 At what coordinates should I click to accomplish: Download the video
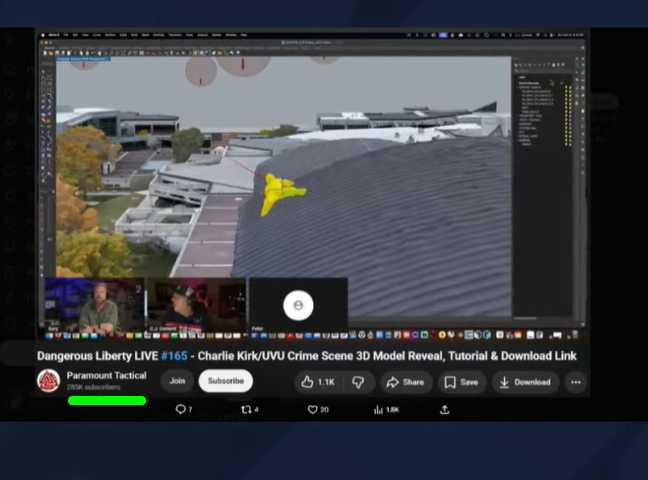(525, 382)
